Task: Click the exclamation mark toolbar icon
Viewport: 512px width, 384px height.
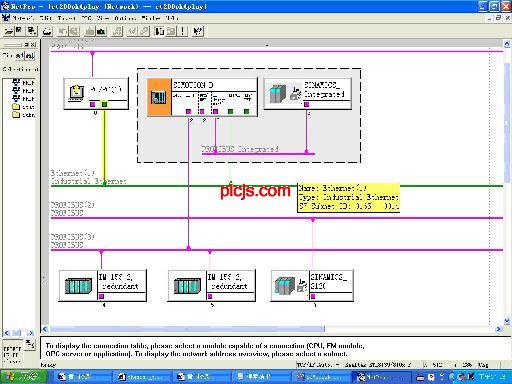Action: 183,31
